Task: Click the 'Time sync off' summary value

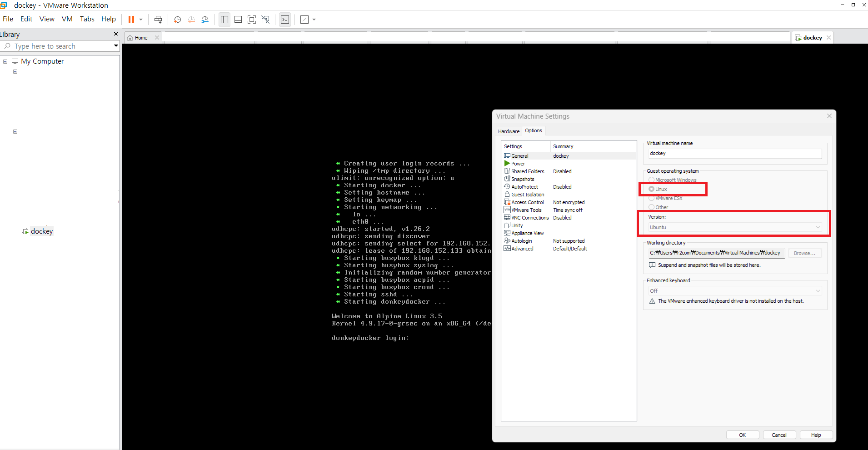Action: tap(568, 210)
